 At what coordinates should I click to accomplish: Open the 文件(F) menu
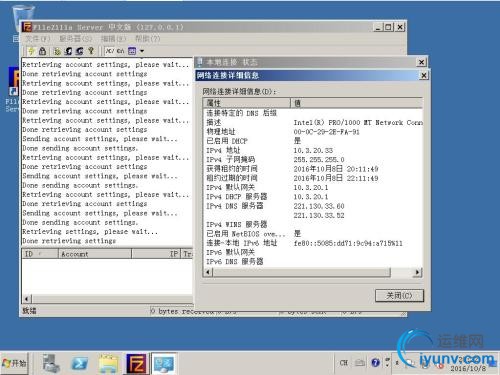[38, 39]
